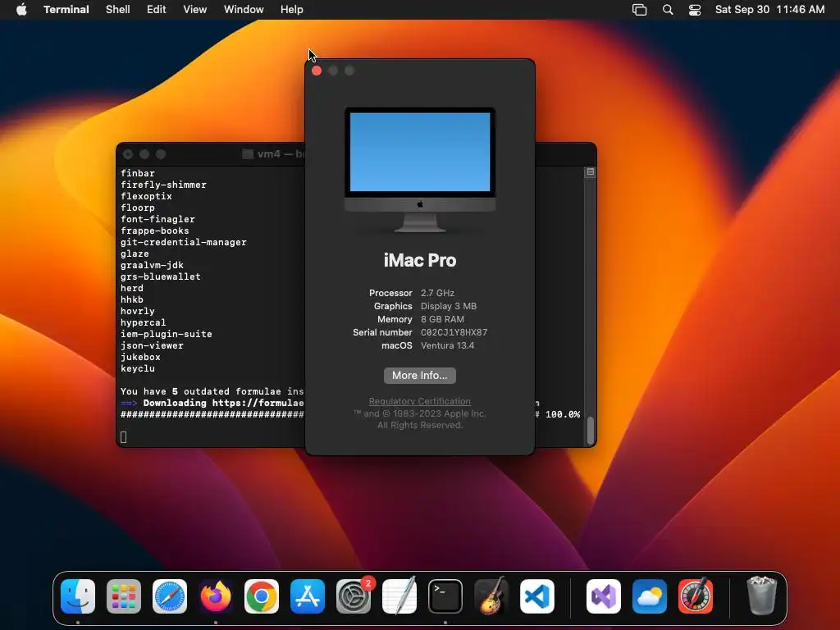This screenshot has height=630, width=840.
Task: Click the Terminal window split pane icon
Action: pyautogui.click(x=591, y=172)
